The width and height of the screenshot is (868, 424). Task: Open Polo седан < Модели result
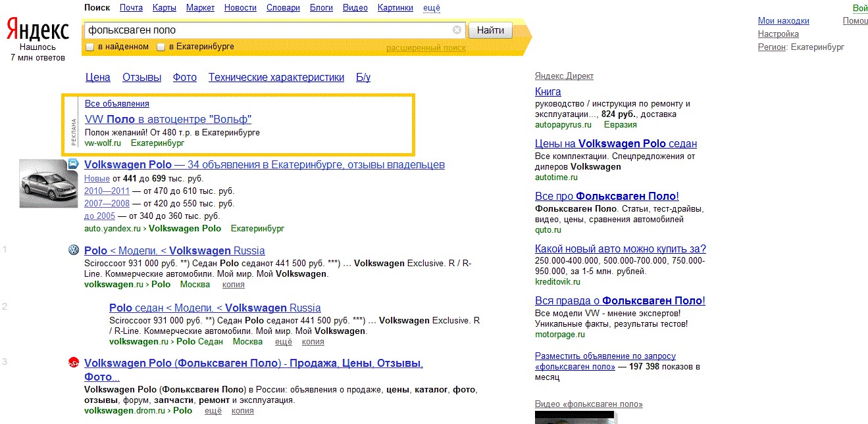click(215, 308)
